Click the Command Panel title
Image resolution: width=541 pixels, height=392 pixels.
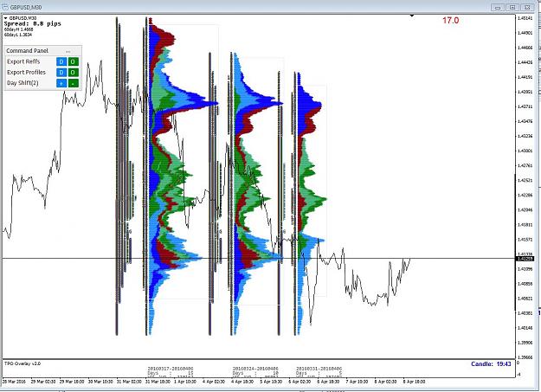(x=27, y=51)
